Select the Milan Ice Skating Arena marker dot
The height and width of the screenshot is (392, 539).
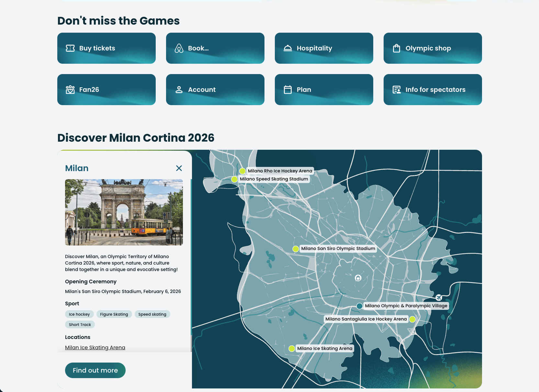tap(292, 348)
